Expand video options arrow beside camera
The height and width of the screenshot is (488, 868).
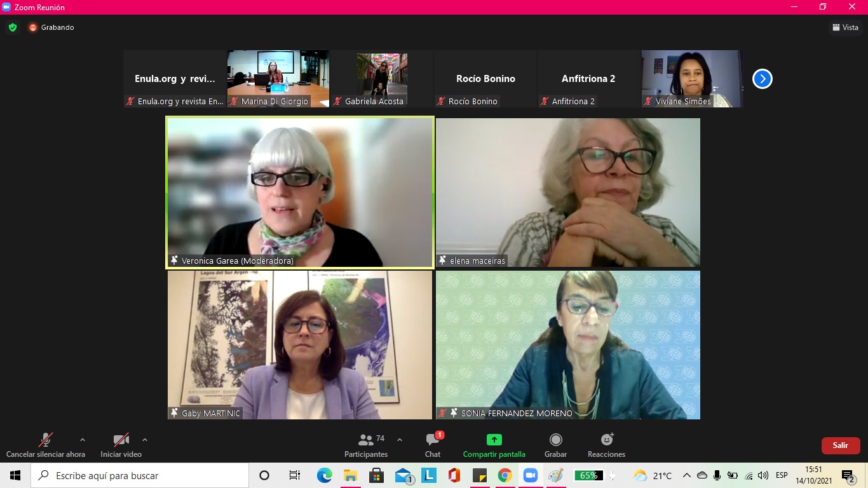tap(145, 440)
